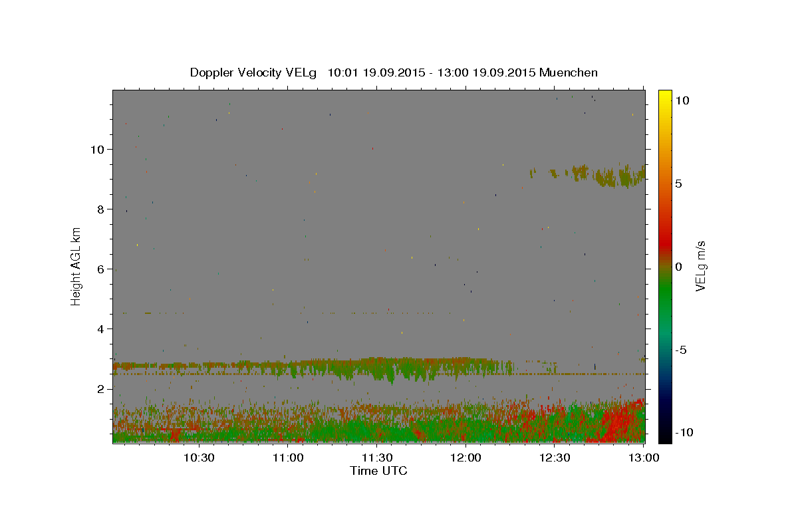
Task: Click the colorbar value -10
Action: (684, 433)
